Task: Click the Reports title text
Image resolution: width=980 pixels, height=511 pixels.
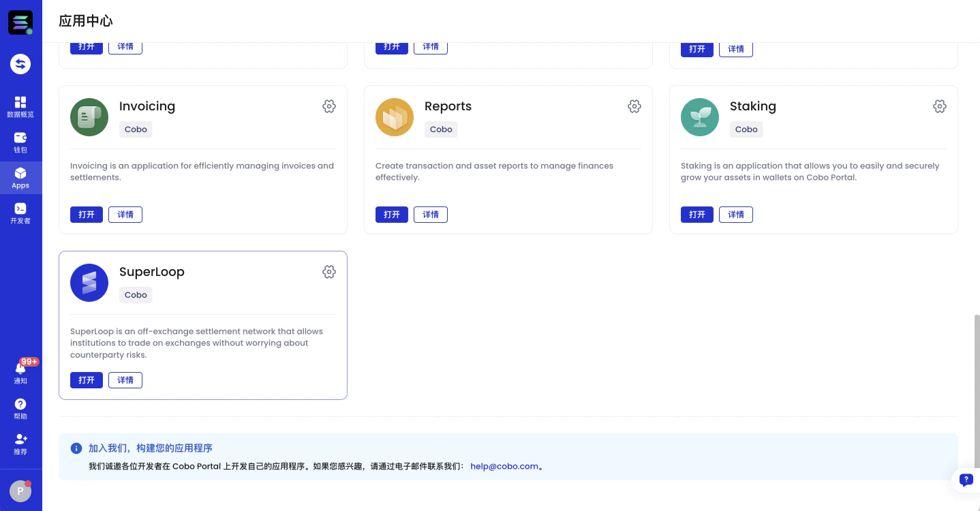Action: [x=448, y=106]
